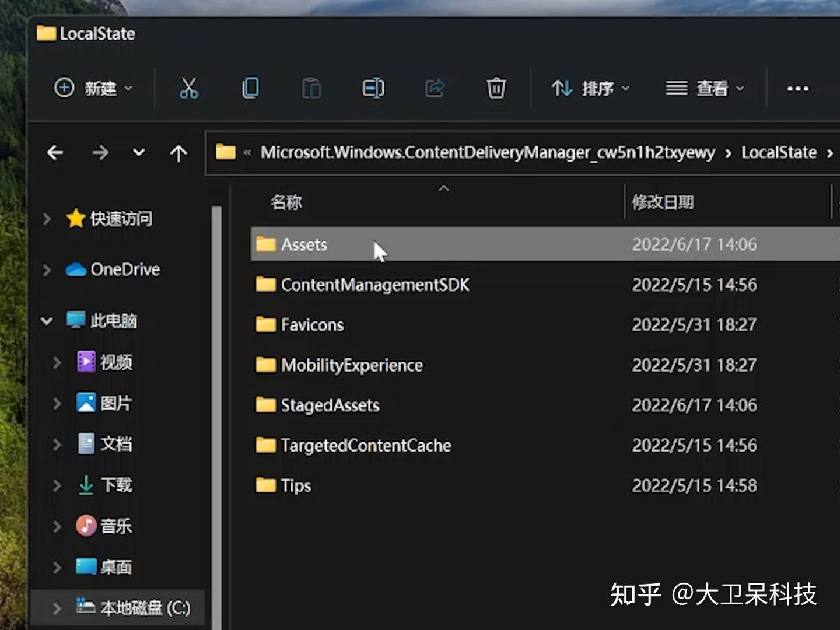Image resolution: width=840 pixels, height=630 pixels.
Task: Click the folder icon in address bar
Action: [x=226, y=152]
